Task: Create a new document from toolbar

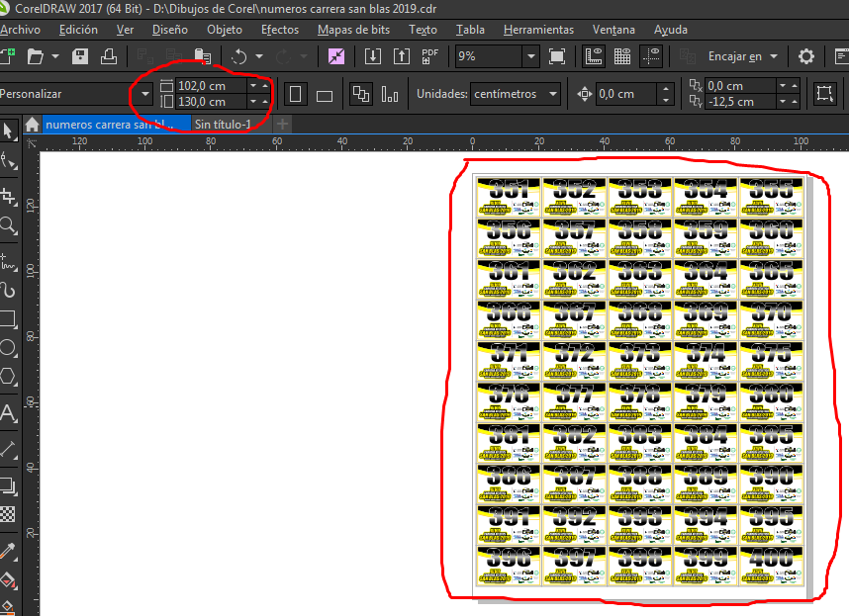Action: (x=7, y=56)
